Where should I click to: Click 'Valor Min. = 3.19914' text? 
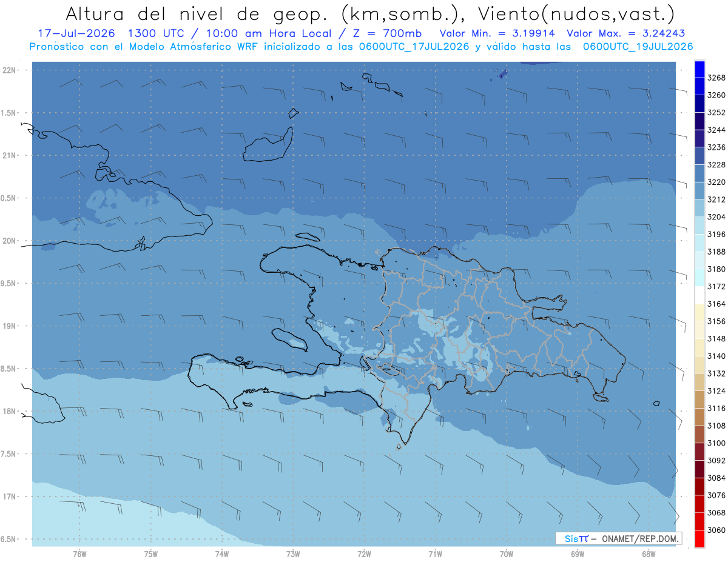click(x=496, y=33)
